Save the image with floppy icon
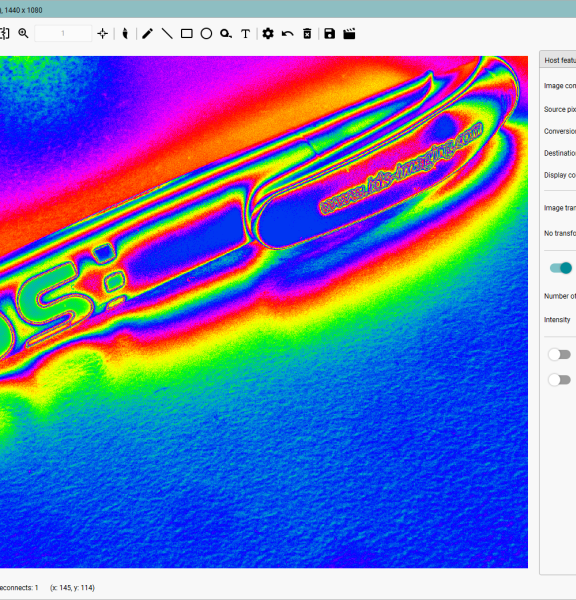The width and height of the screenshot is (576, 600). (x=330, y=34)
